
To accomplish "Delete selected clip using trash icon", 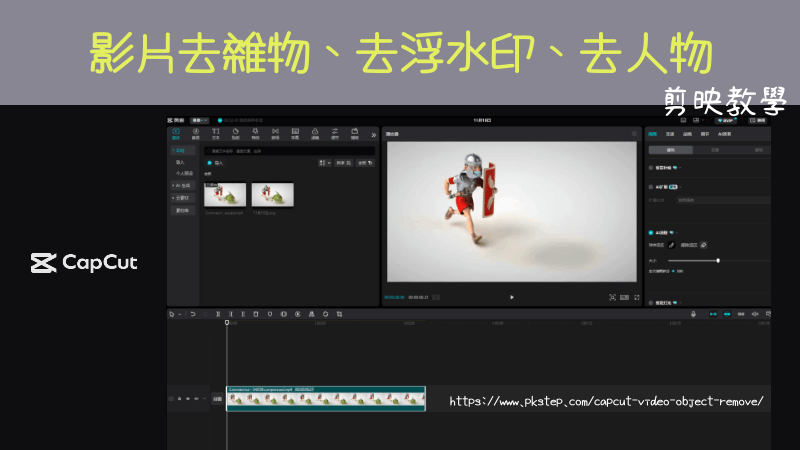I will (256, 314).
